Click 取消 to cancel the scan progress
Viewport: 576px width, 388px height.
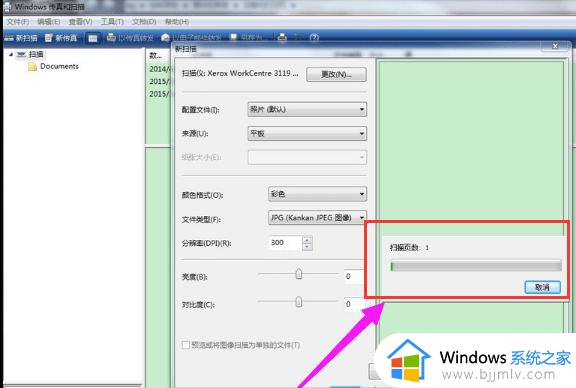click(543, 287)
